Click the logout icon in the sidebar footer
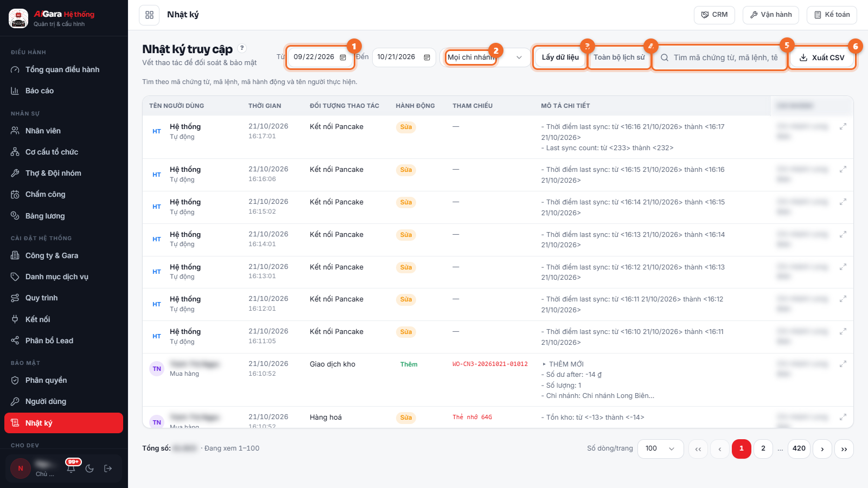 (108, 468)
